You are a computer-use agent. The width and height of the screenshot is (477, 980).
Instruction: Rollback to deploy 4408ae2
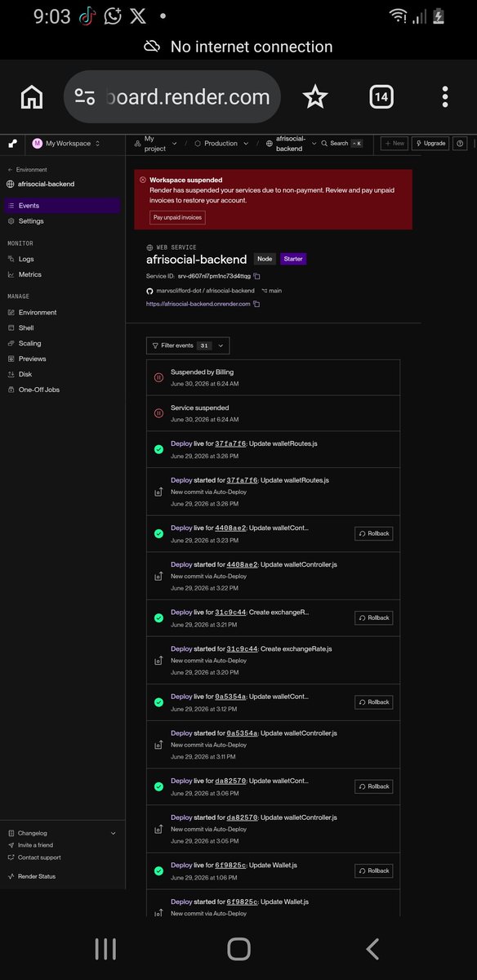[374, 533]
